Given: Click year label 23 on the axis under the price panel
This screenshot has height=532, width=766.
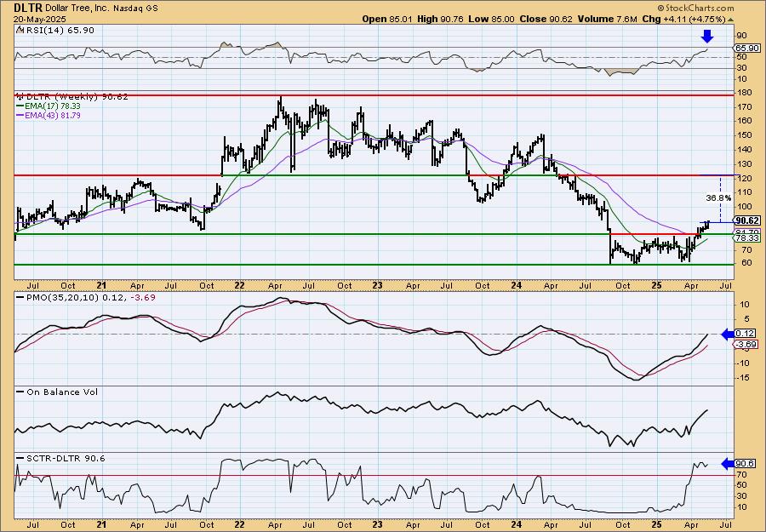Looking at the screenshot, I should tap(377, 285).
